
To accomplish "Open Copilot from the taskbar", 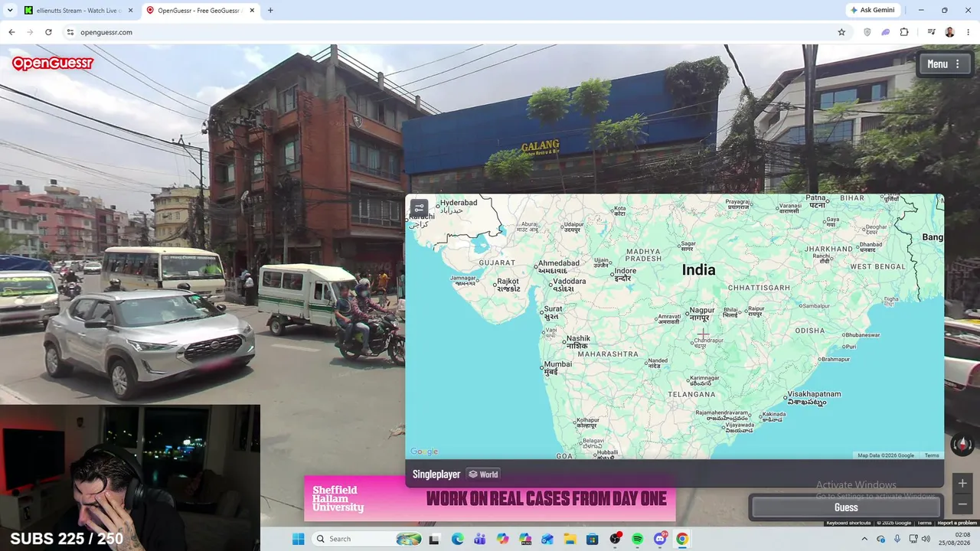I will coord(502,539).
